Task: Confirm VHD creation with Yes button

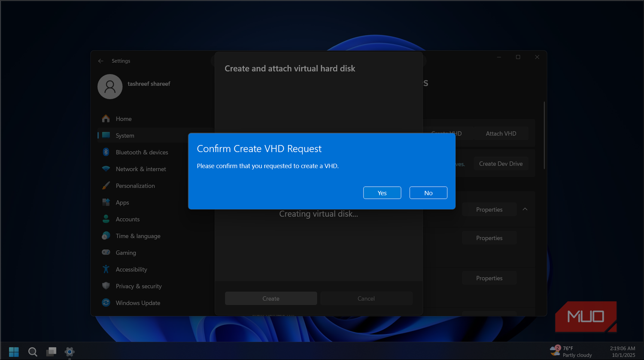Action: point(382,193)
